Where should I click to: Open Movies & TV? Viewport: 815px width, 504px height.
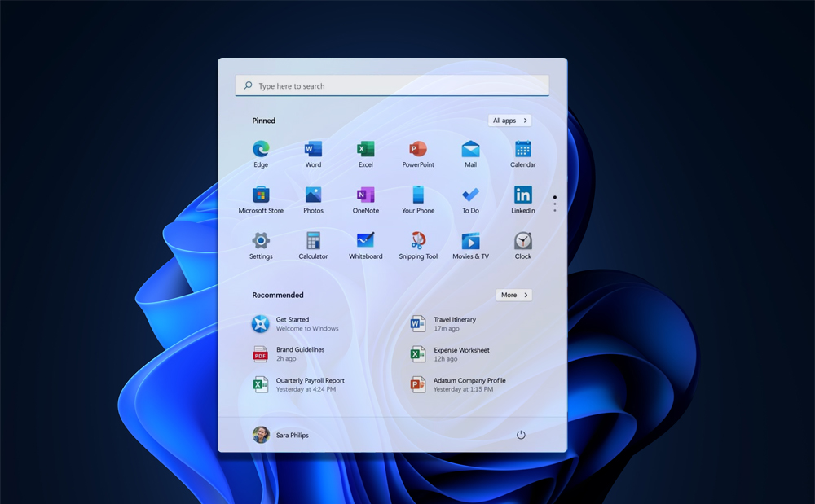click(x=470, y=246)
